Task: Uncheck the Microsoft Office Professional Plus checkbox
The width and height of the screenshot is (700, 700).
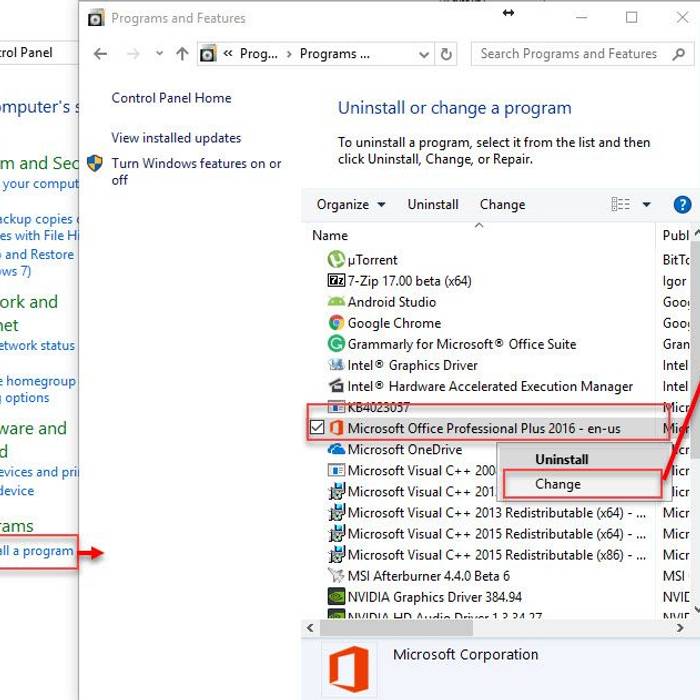Action: tap(317, 428)
